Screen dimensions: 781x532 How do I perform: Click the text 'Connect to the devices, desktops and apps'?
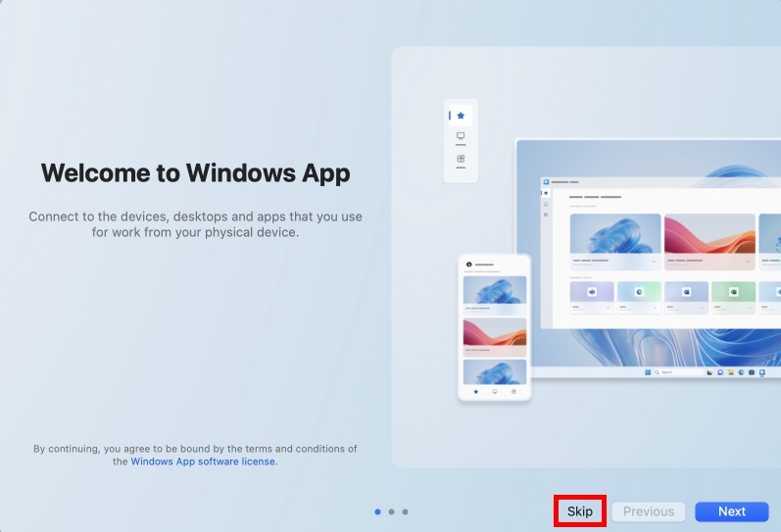click(157, 217)
